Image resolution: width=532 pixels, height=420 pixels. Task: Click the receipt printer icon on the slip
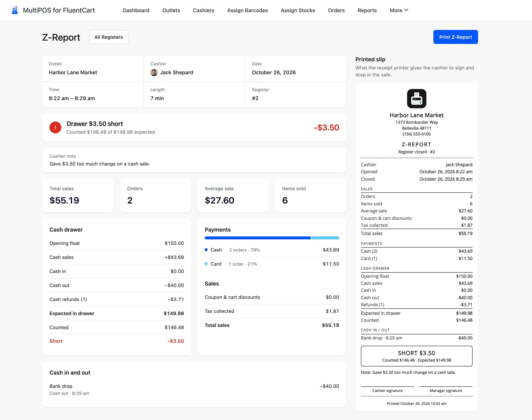click(x=416, y=99)
